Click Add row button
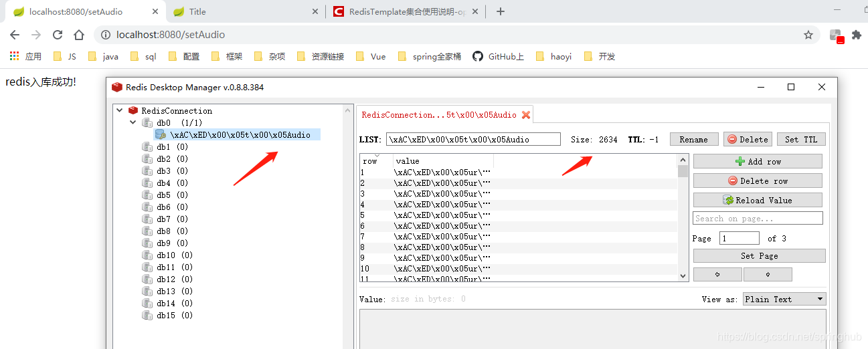 pos(758,162)
